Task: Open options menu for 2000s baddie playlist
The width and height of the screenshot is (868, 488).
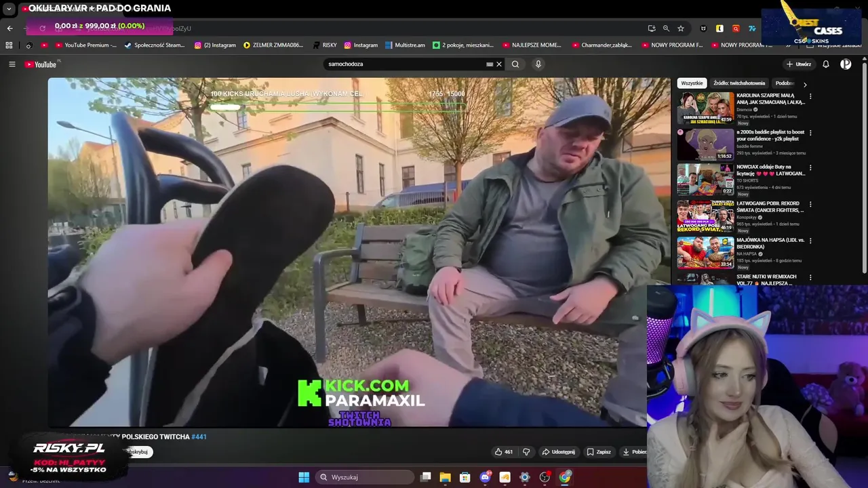Action: (x=810, y=133)
